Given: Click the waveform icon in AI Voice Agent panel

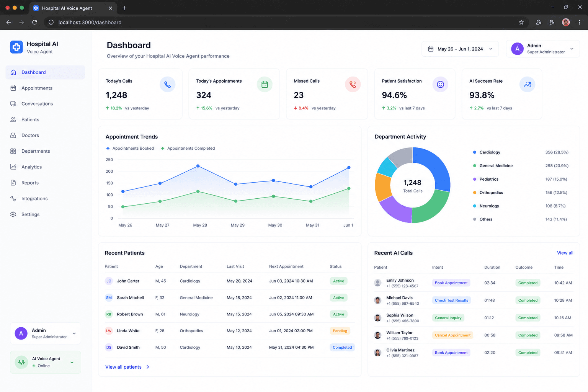Looking at the screenshot, I should coord(21,362).
